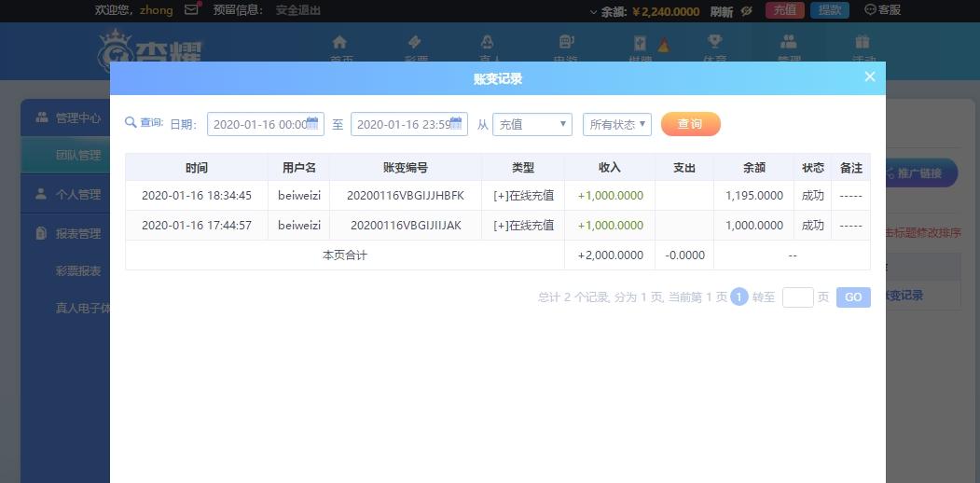The width and height of the screenshot is (980, 483).
Task: Expand the 充值 type dropdown
Action: (532, 124)
